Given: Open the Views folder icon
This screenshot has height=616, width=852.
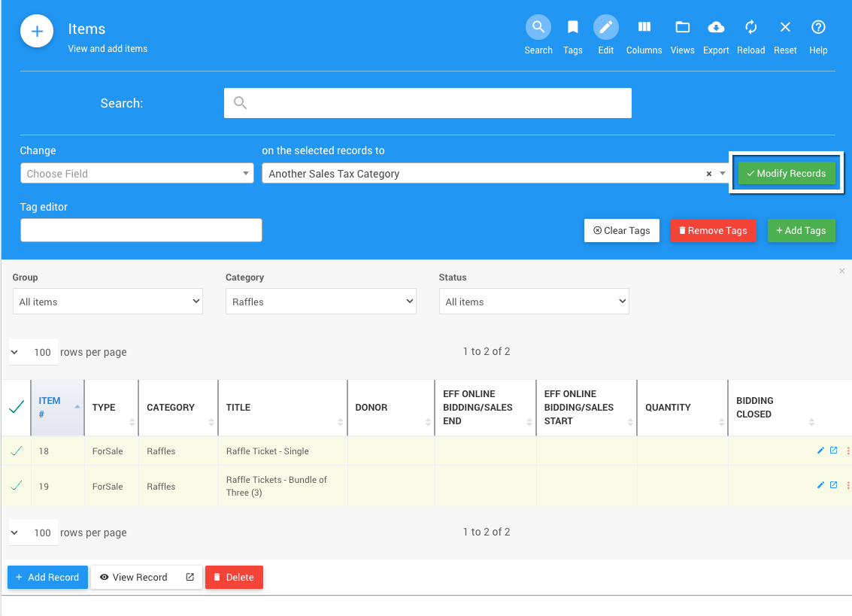Looking at the screenshot, I should 682,28.
